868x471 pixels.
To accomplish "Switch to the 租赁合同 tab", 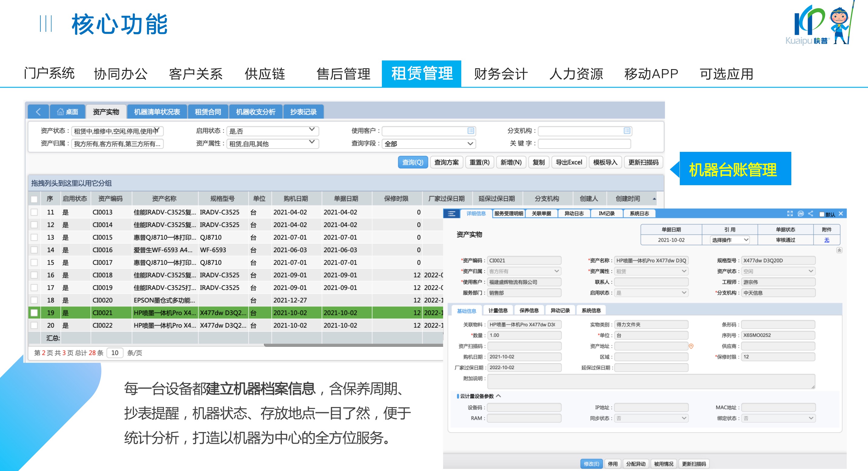I will (x=208, y=112).
